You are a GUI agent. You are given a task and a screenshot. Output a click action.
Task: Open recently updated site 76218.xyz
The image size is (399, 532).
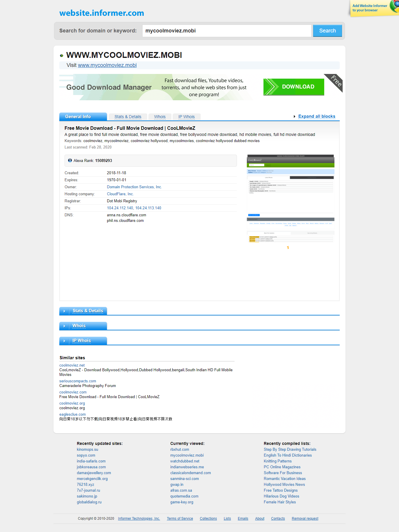pos(86,485)
